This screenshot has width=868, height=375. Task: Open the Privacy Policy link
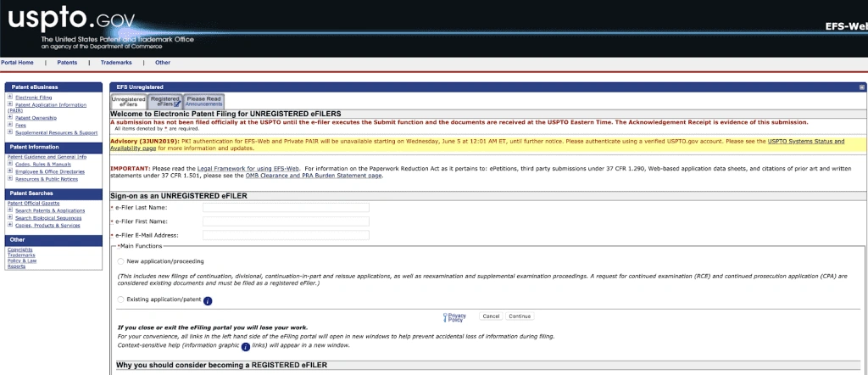pyautogui.click(x=457, y=317)
